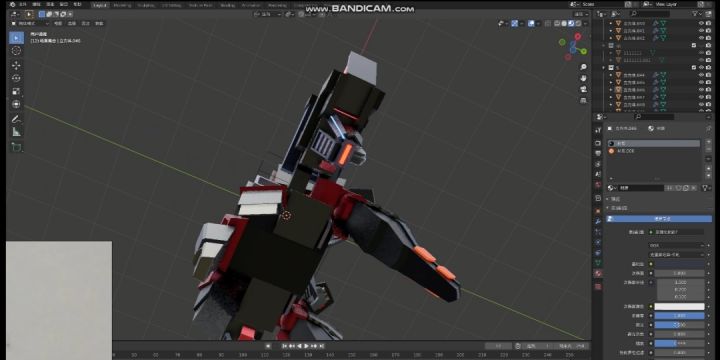Select the Add Cube tool
Image resolution: width=720 pixels, height=360 pixels.
click(x=16, y=147)
